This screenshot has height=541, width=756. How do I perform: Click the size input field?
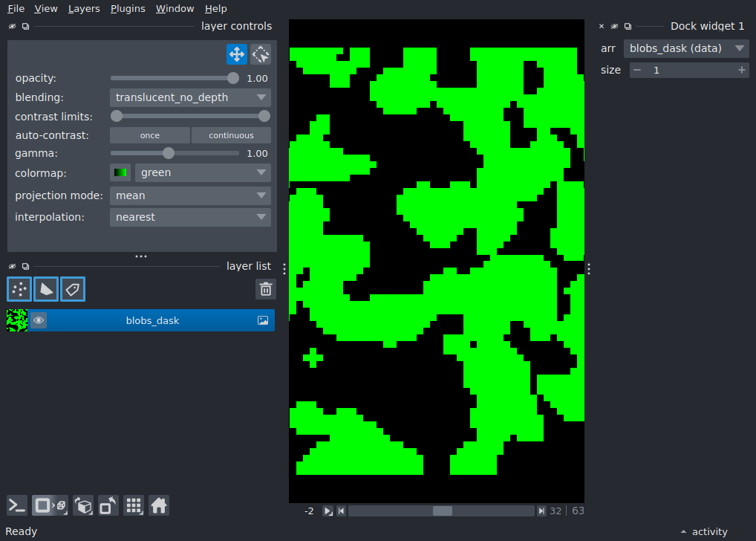coord(689,70)
